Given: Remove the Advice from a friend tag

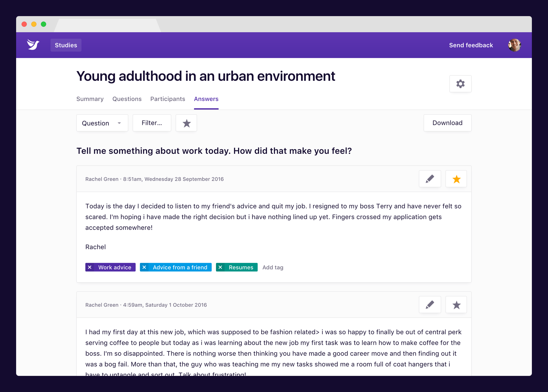Looking at the screenshot, I should [x=144, y=267].
